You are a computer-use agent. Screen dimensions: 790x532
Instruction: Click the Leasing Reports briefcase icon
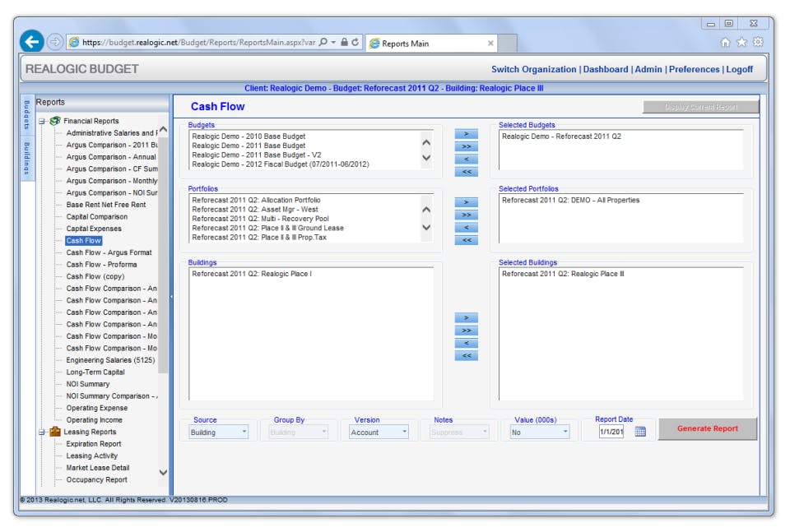(x=55, y=432)
